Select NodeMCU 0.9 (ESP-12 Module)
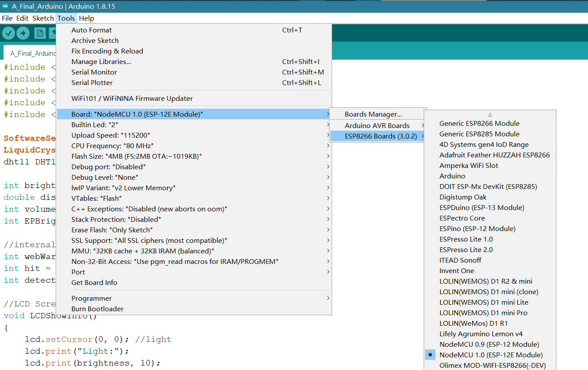Viewport: 588px width, 370px height. (x=490, y=345)
